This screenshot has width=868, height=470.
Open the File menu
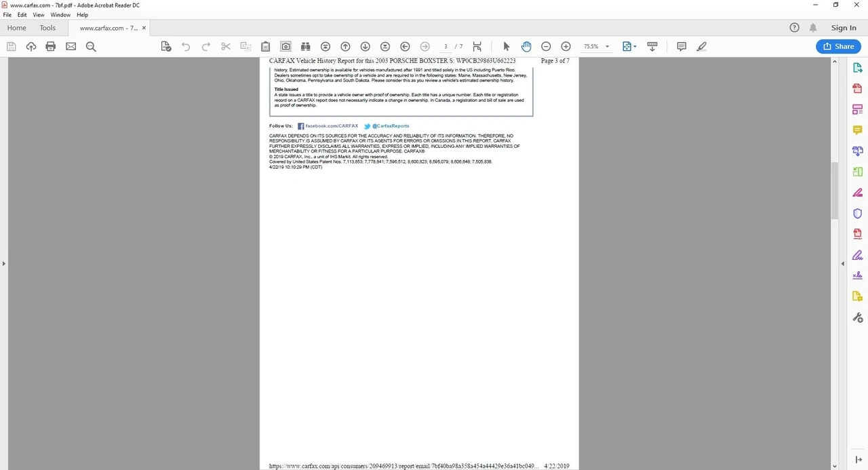click(x=7, y=14)
